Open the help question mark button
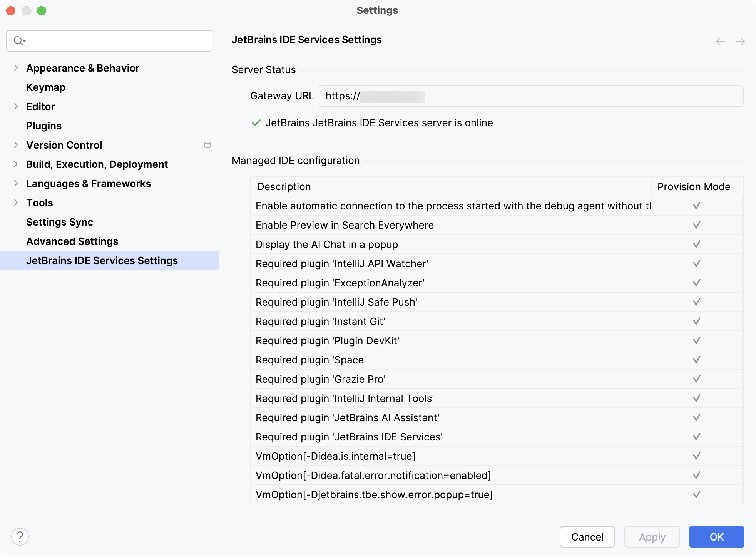The image size is (756, 556). point(20,537)
